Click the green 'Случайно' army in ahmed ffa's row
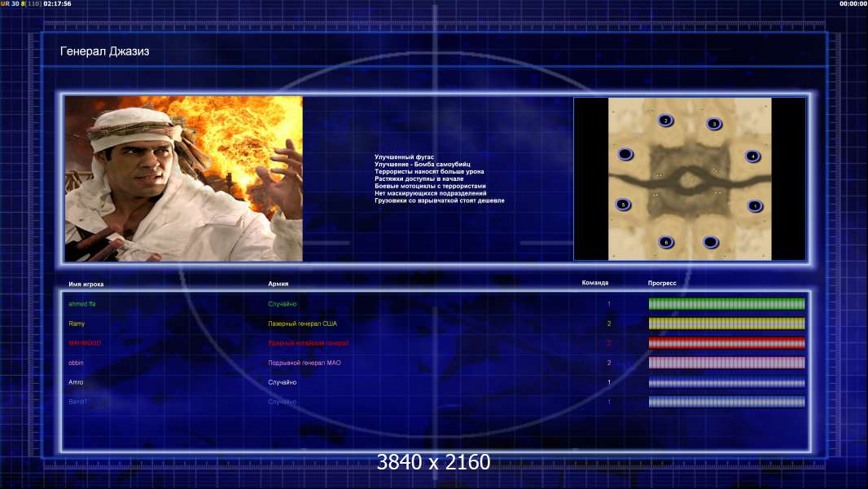The height and width of the screenshot is (489, 868). (x=283, y=304)
